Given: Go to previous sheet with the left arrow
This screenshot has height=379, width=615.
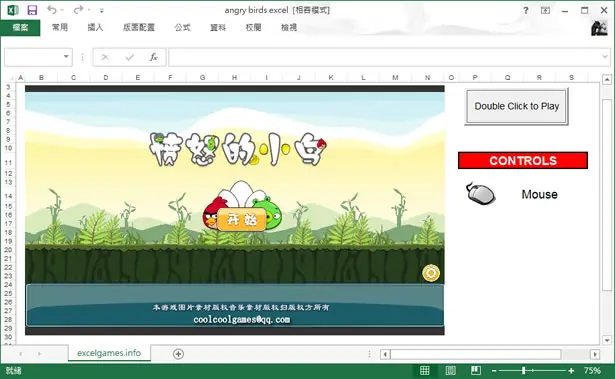Looking at the screenshot, I should 20,354.
